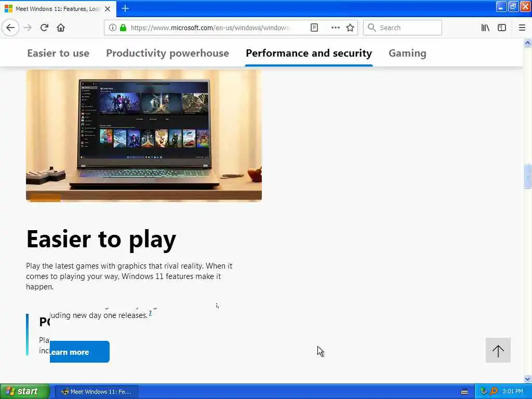Show sidebars icon in toolbar
This screenshot has height=399, width=532.
click(502, 28)
